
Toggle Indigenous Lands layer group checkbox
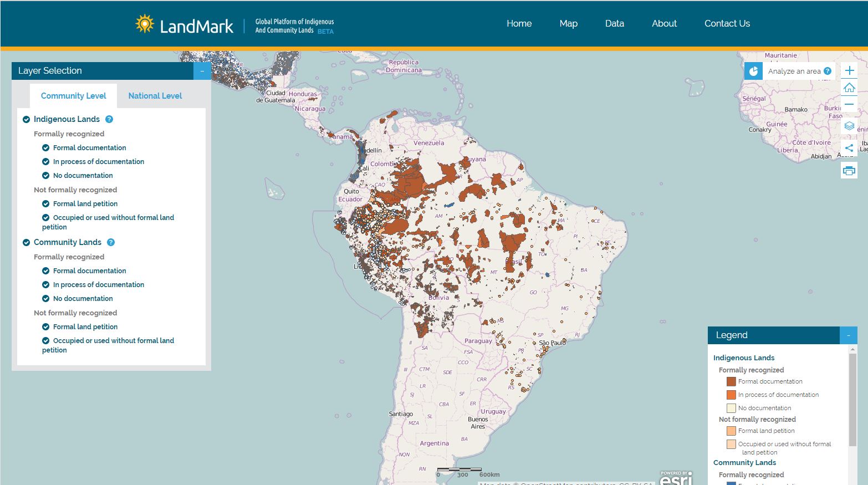pos(26,119)
